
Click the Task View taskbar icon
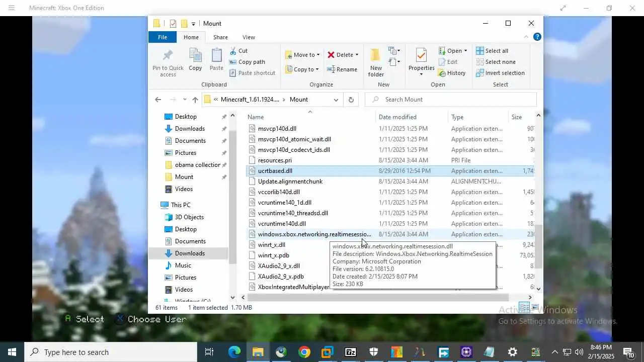tap(209, 352)
